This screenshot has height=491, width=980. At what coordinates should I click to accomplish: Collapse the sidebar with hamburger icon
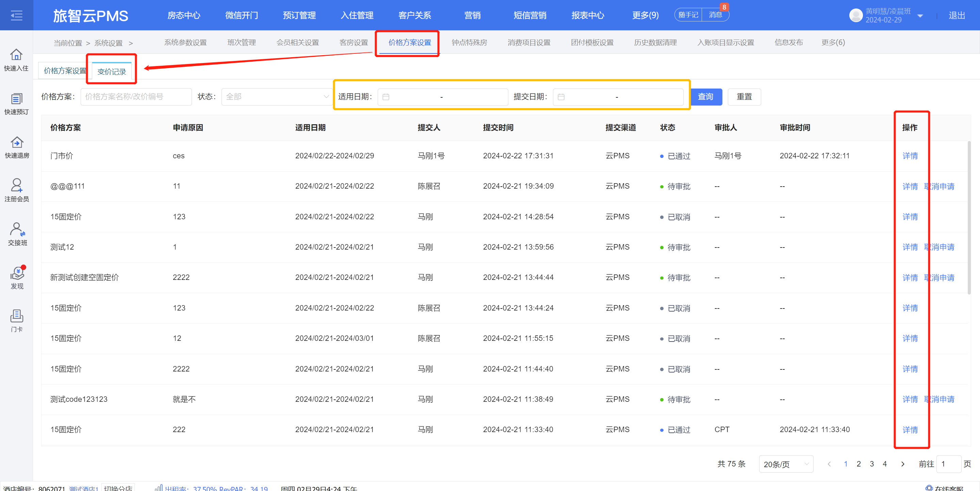pos(16,15)
